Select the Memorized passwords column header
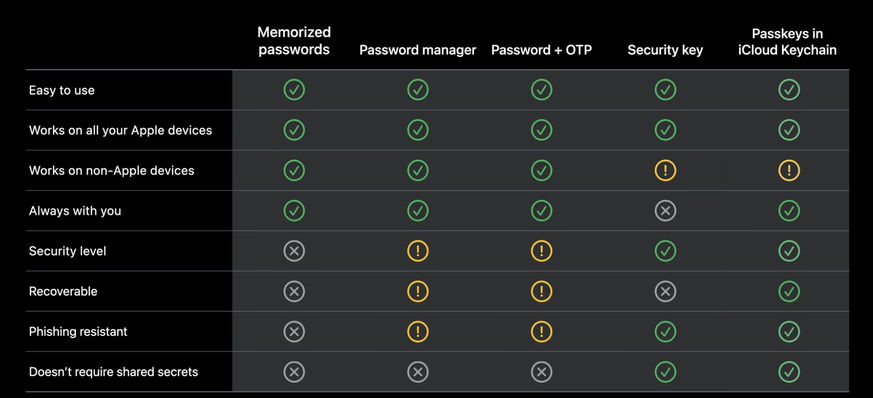This screenshot has height=398, width=873. [x=294, y=41]
